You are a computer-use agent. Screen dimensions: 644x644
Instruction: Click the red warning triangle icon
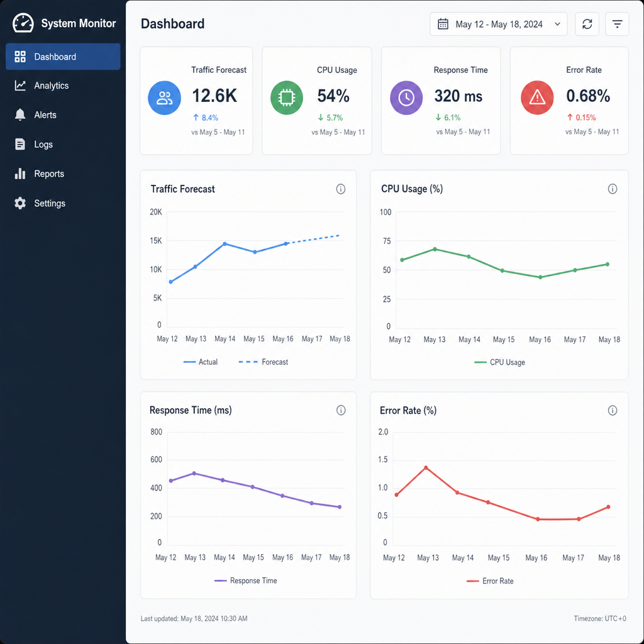537,97
